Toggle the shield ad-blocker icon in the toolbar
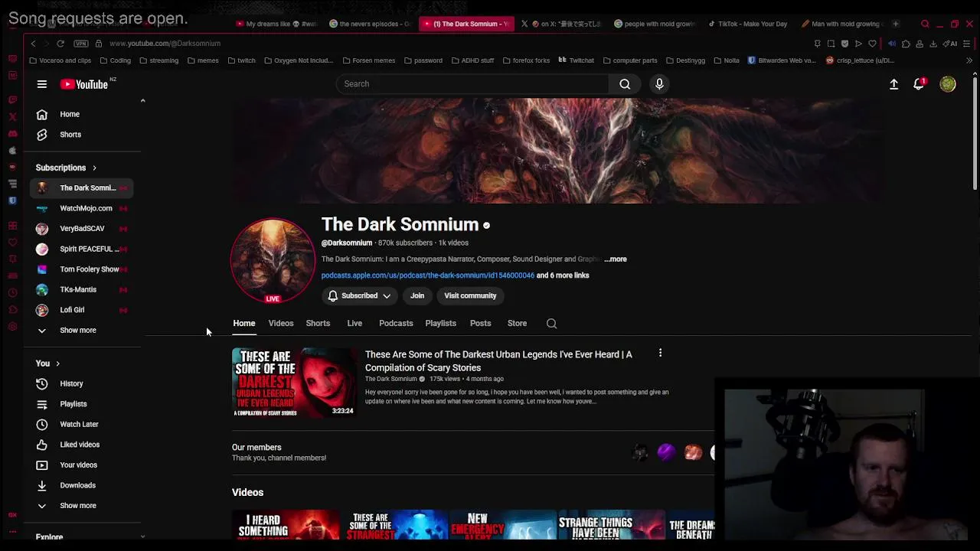The width and height of the screenshot is (980, 551). pos(844,44)
